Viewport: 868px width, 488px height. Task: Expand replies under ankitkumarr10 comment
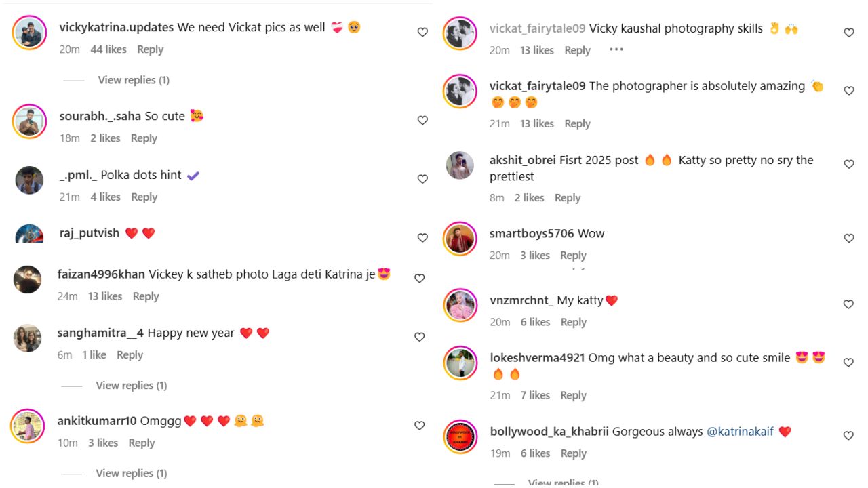click(x=132, y=473)
